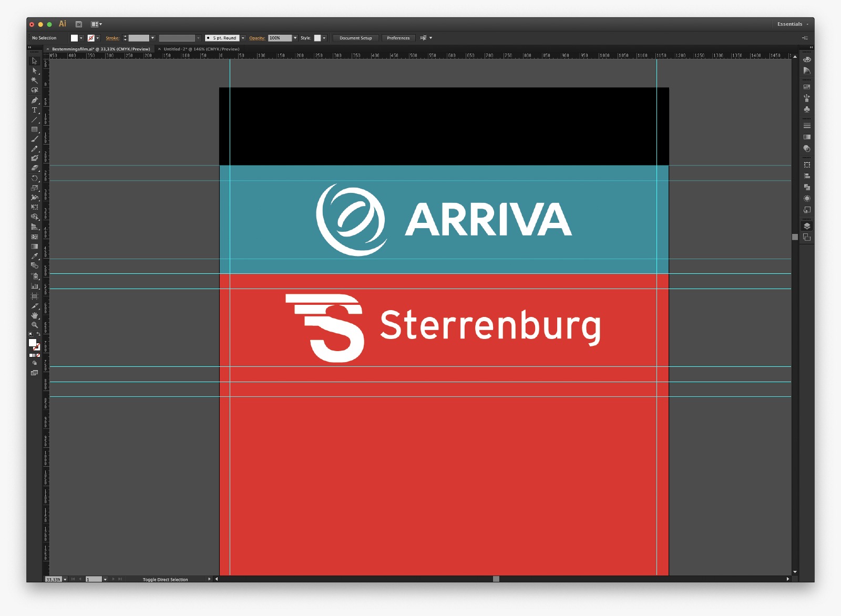Select the Blend tool
Image resolution: width=841 pixels, height=616 pixels.
pyautogui.click(x=35, y=266)
